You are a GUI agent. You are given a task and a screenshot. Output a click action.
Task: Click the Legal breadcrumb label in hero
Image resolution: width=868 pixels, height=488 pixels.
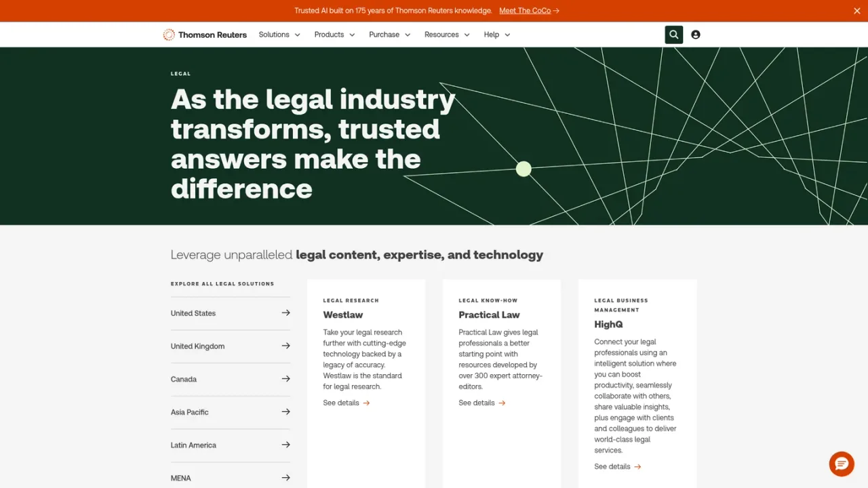[180, 73]
